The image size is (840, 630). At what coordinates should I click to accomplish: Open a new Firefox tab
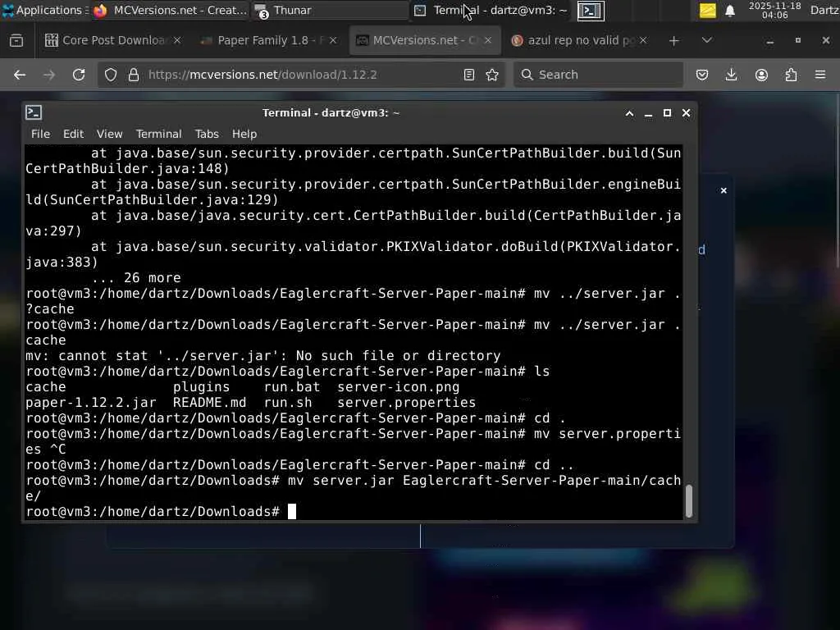point(674,40)
